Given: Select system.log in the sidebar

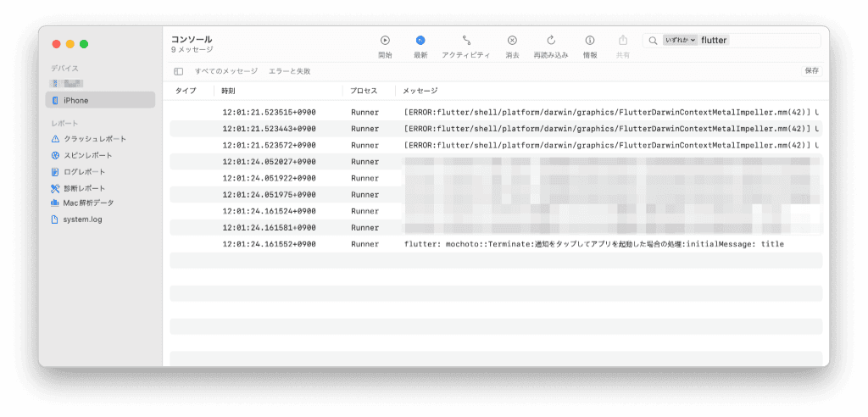Looking at the screenshot, I should pos(81,220).
